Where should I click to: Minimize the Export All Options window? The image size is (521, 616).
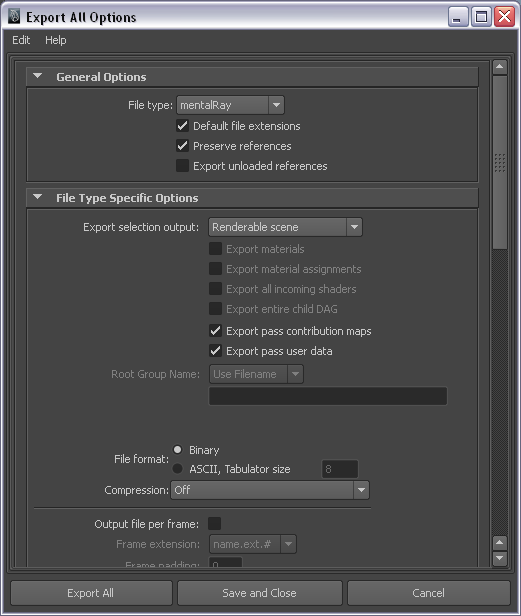point(458,17)
